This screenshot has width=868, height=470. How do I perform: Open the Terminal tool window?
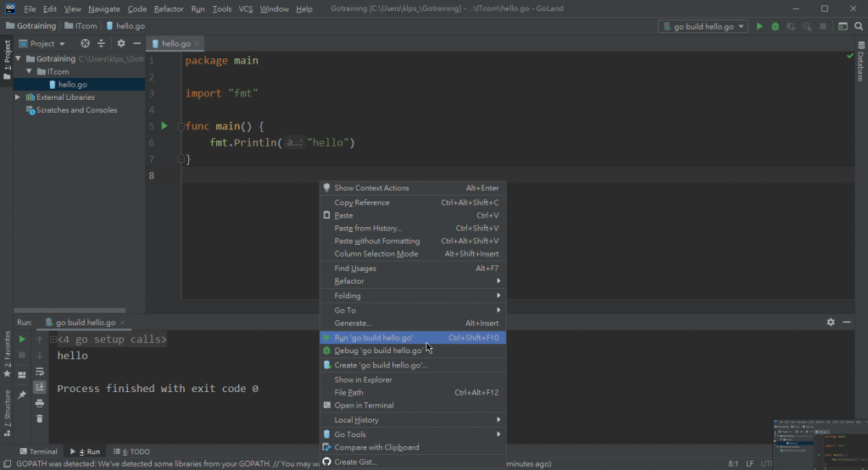click(38, 451)
